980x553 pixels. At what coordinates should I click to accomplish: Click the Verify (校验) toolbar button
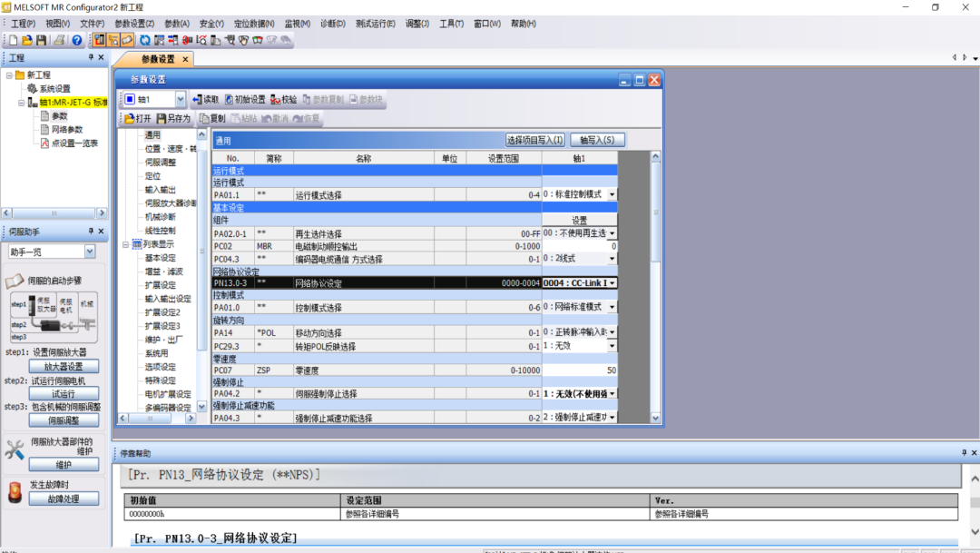click(284, 100)
